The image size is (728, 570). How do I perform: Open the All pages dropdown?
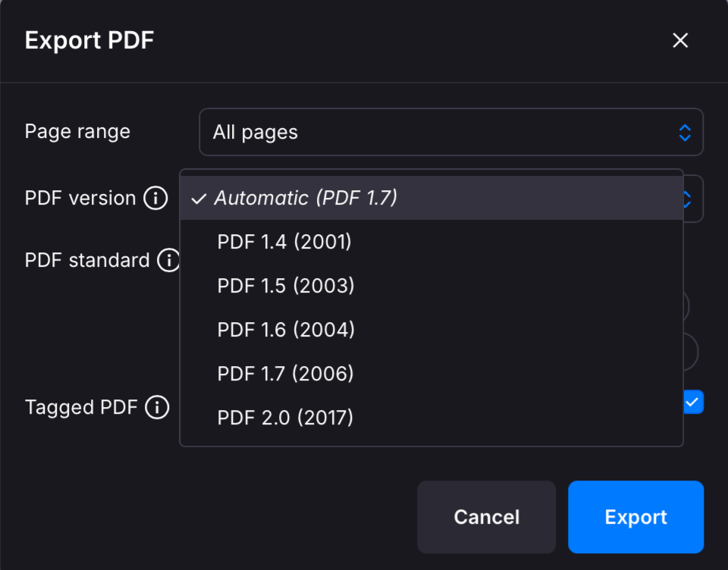coord(450,133)
